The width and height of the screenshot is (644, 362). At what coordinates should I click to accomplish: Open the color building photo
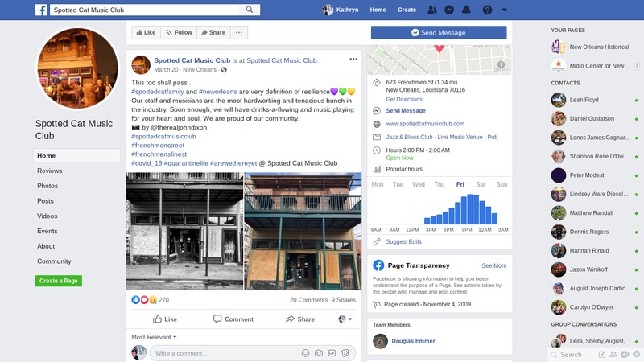[303, 232]
